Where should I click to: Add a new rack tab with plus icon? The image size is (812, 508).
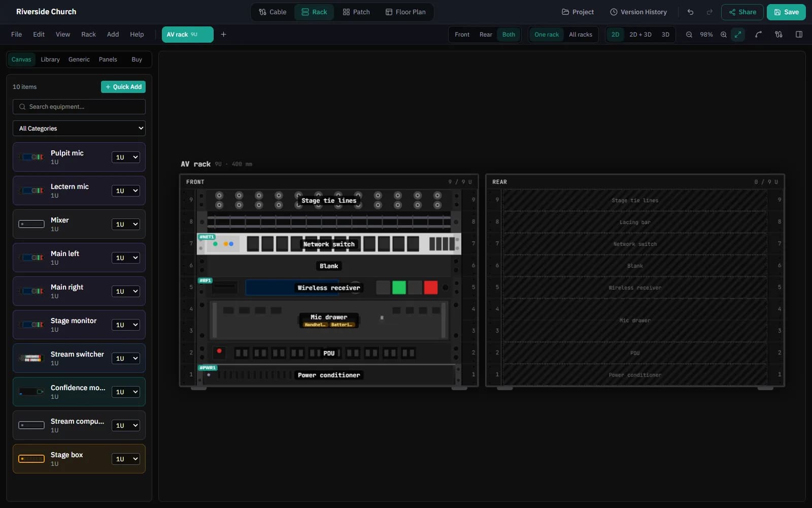point(223,35)
